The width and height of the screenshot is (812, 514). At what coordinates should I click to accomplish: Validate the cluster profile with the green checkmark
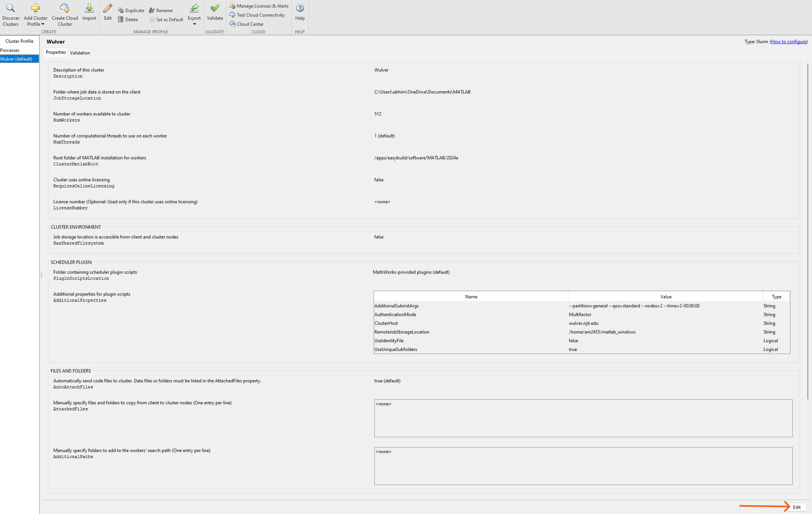[x=215, y=12]
